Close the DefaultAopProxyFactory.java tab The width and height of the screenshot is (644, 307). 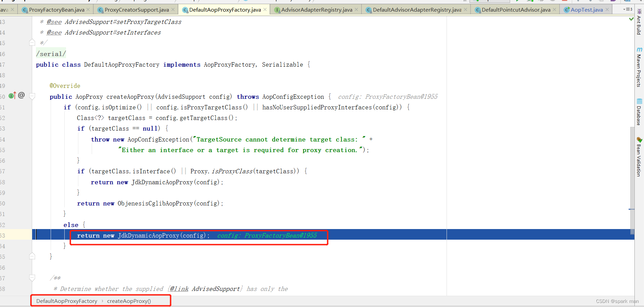tap(265, 10)
